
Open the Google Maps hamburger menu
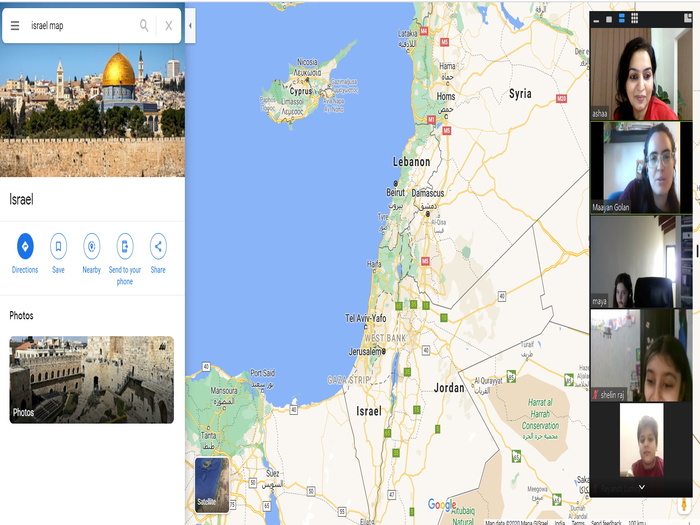point(15,26)
